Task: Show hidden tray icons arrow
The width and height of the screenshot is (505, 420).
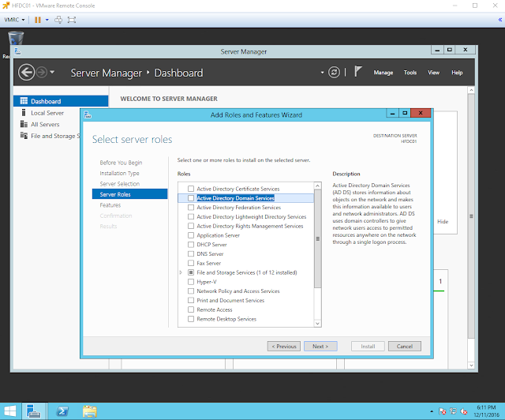Action: [x=432, y=411]
